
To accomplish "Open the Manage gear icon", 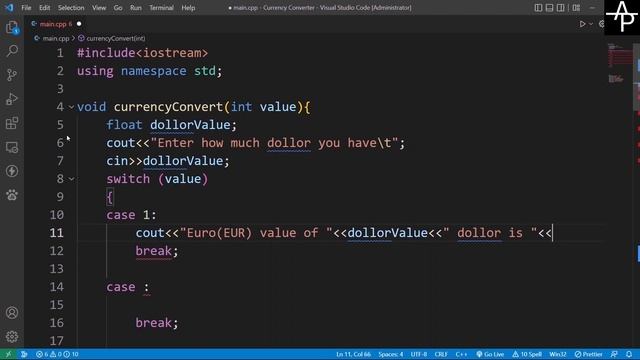I will pos(12,337).
